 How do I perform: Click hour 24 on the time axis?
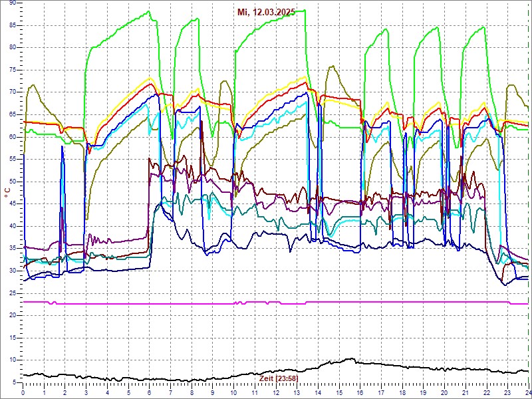(x=527, y=392)
